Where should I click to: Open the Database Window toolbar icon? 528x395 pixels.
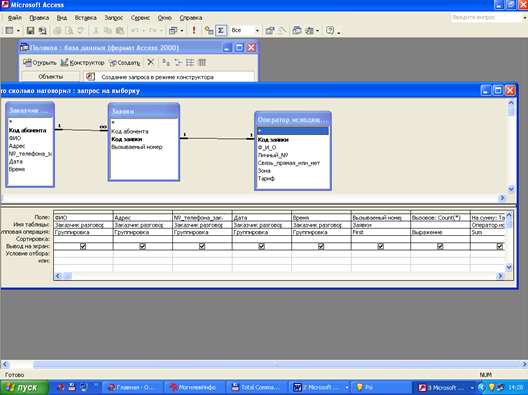[x=297, y=31]
